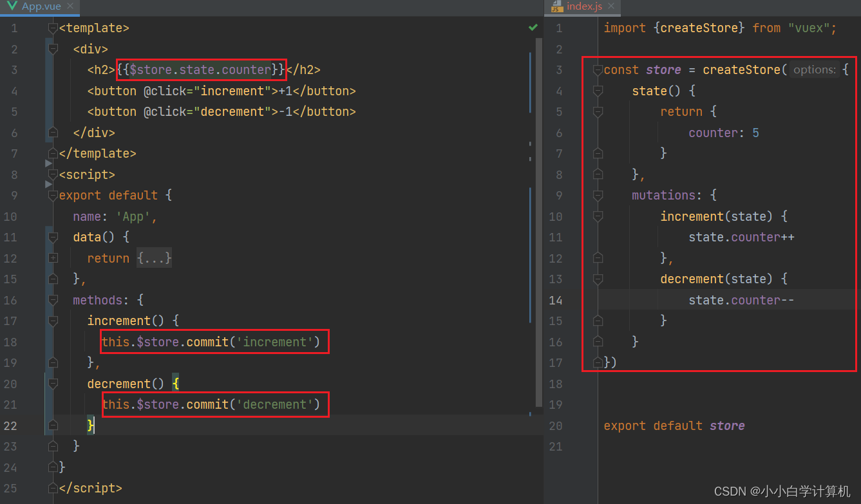Click line number 14 in index.js gutter
Viewport: 861px width, 504px height.
click(x=556, y=300)
